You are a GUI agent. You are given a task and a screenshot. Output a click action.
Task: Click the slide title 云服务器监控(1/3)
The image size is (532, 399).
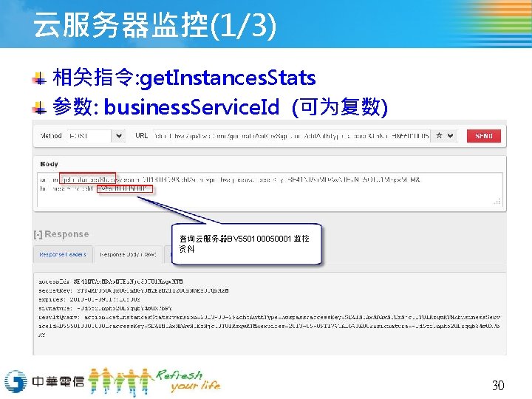click(154, 26)
